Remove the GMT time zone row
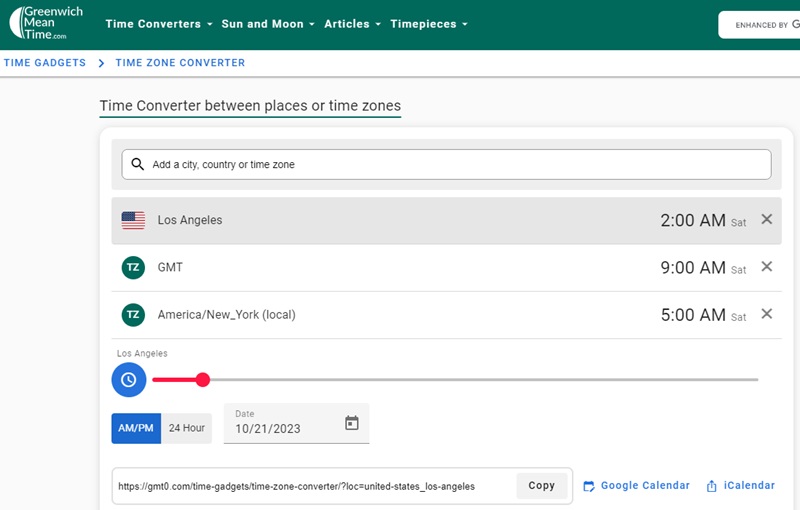 pos(767,266)
